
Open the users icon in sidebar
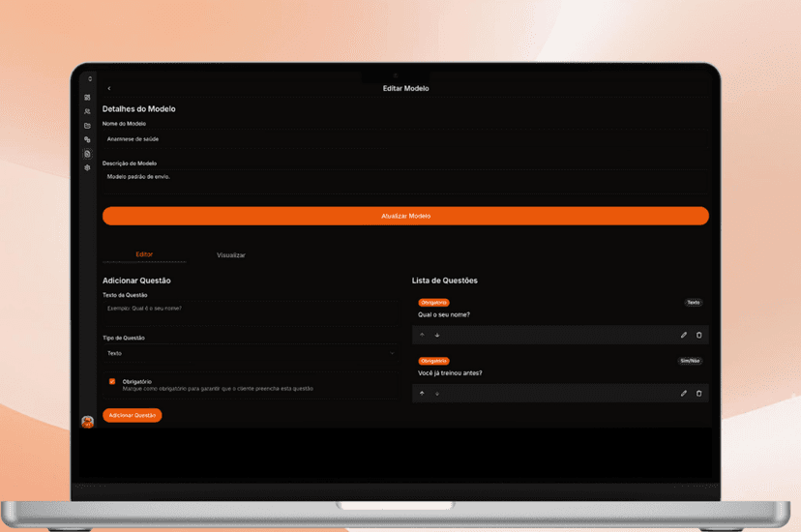[x=87, y=112]
